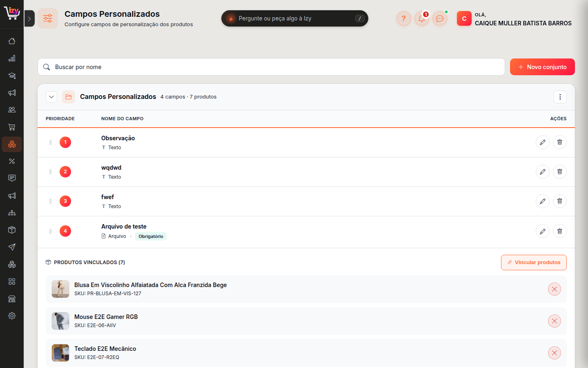Viewport: 588px width, 368px height.
Task: Open the bar chart analytics icon
Action: (12, 58)
